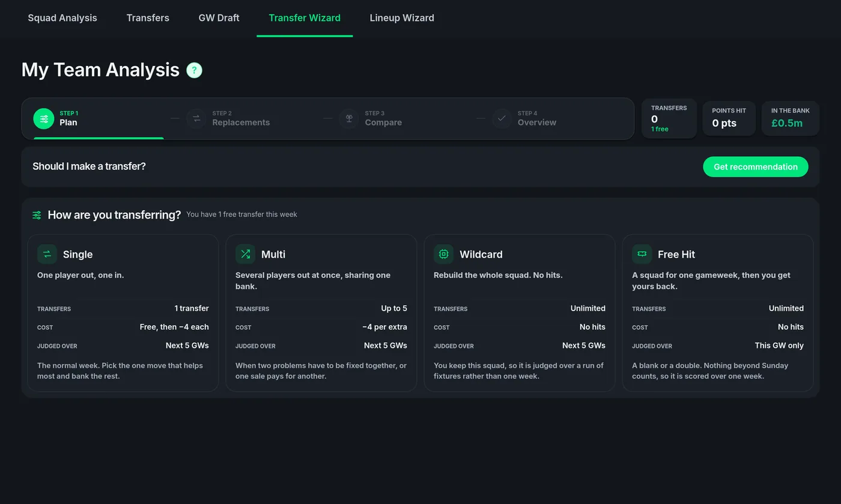Click the 'This GW only' value
This screenshot has width=841, height=504.
(x=779, y=345)
